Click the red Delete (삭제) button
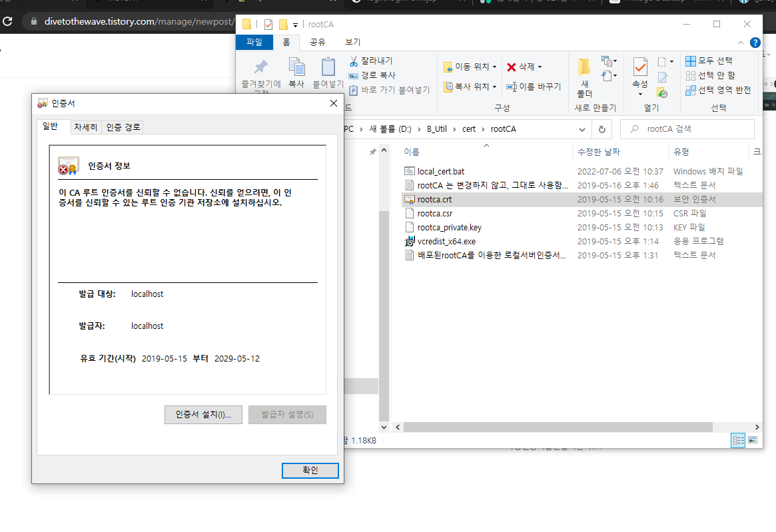This screenshot has width=776, height=532. pyautogui.click(x=521, y=67)
